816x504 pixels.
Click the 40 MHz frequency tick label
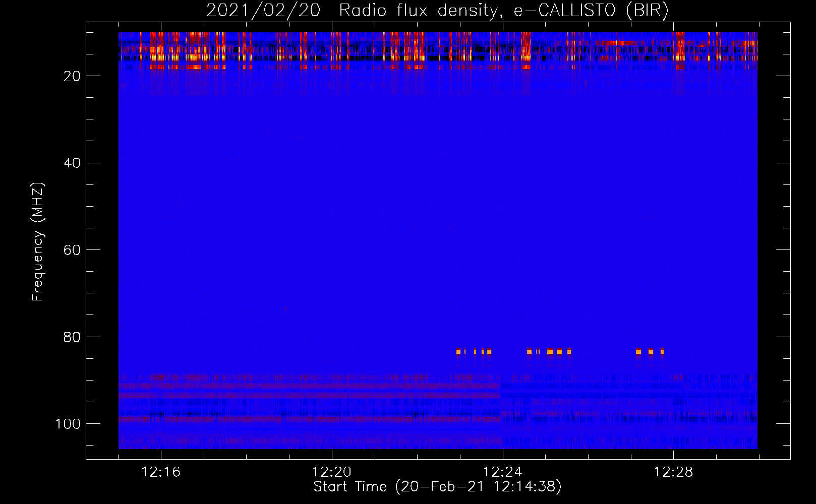pyautogui.click(x=72, y=163)
